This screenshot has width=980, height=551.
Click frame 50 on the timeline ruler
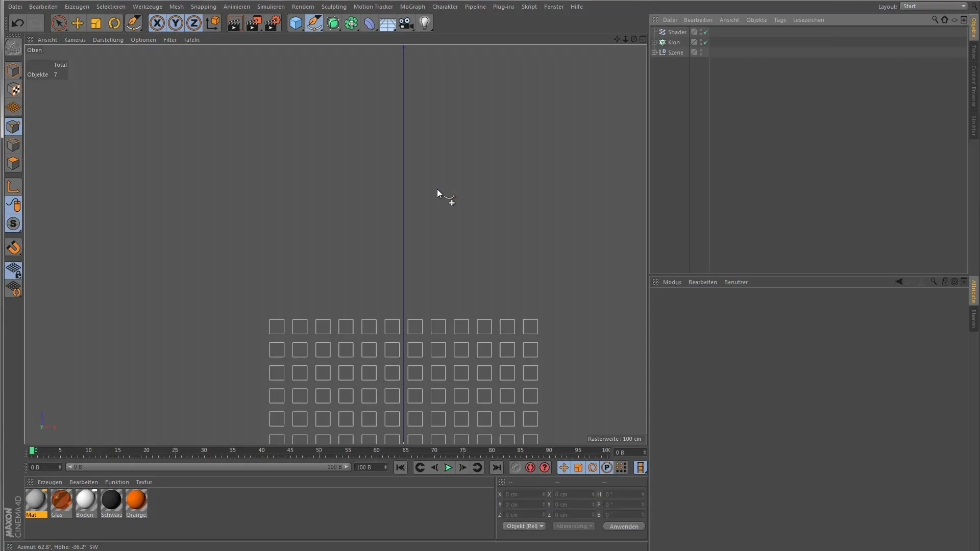[319, 451]
